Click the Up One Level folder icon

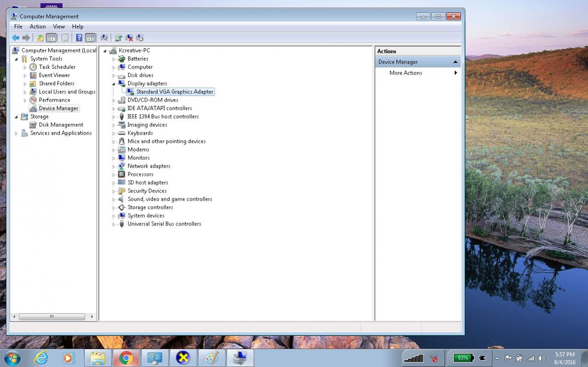[40, 38]
